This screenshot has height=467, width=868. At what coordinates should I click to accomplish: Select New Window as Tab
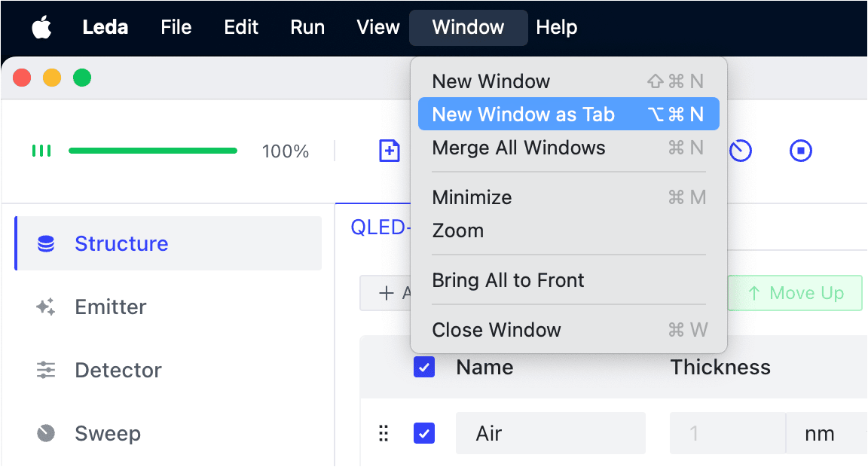[569, 114]
